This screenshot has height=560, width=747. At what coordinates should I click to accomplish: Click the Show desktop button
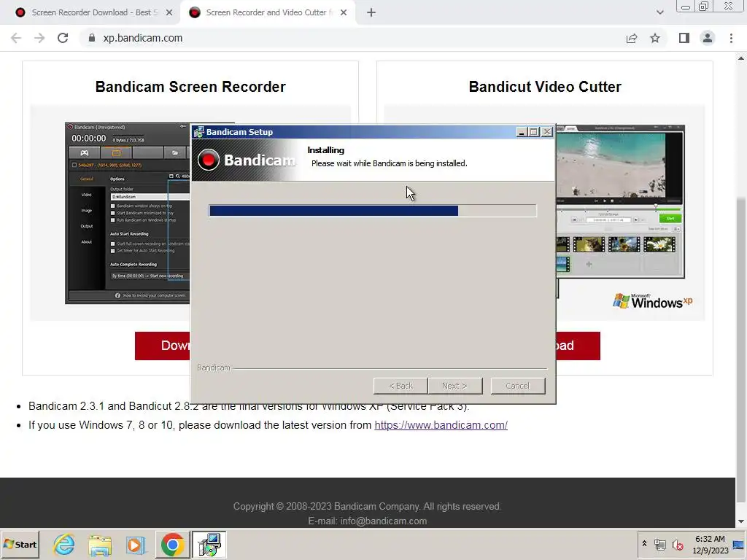tap(739, 544)
